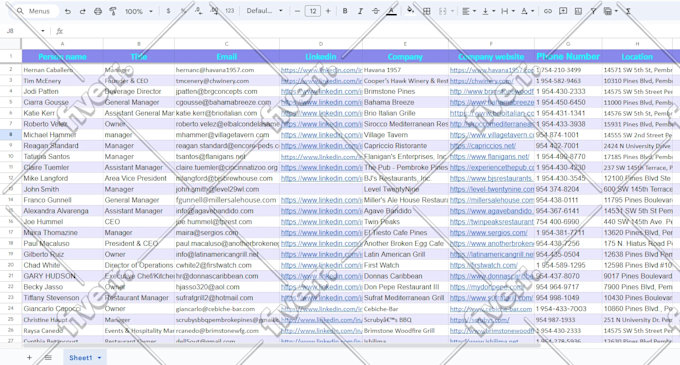Click the 'Email' header cell
This screenshot has width=680, height=365.
click(x=226, y=57)
